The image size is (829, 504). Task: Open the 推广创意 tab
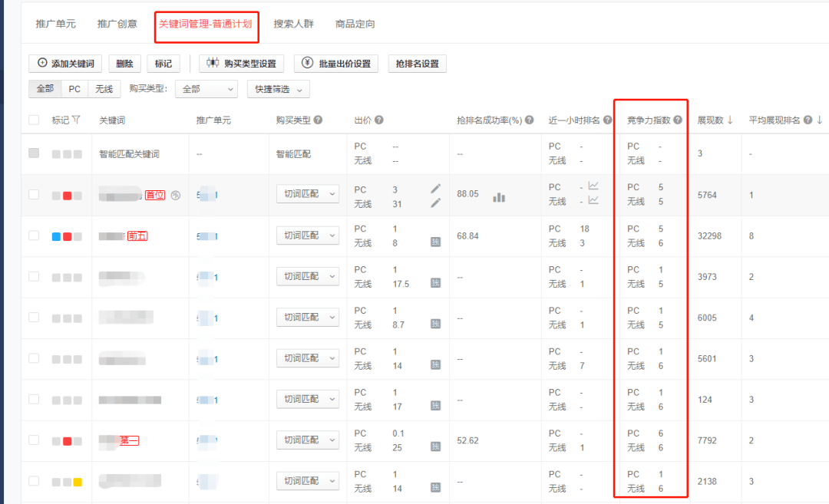click(x=117, y=24)
